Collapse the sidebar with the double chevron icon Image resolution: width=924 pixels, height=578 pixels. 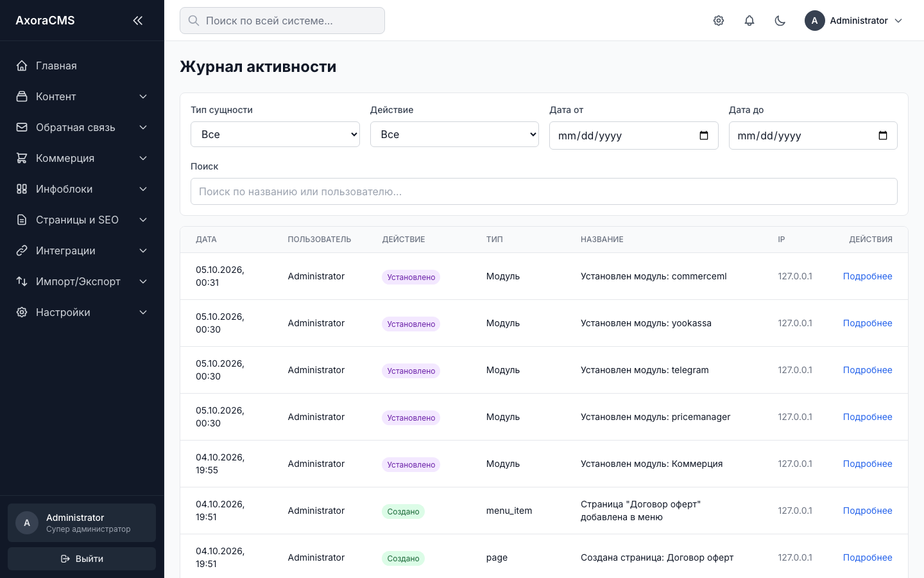137,21
